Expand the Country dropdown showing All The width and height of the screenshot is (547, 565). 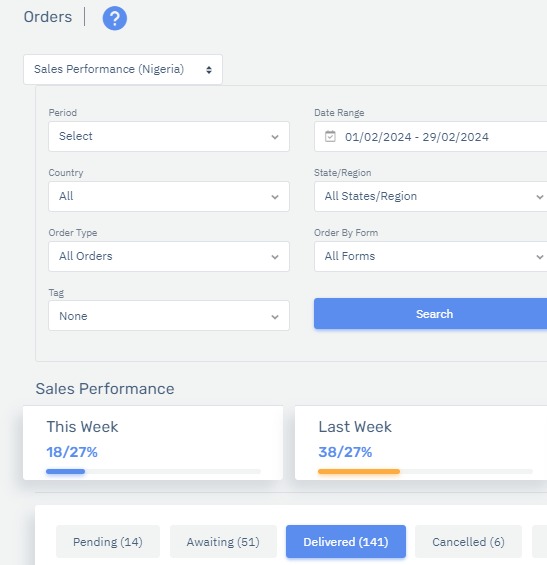pyautogui.click(x=169, y=196)
